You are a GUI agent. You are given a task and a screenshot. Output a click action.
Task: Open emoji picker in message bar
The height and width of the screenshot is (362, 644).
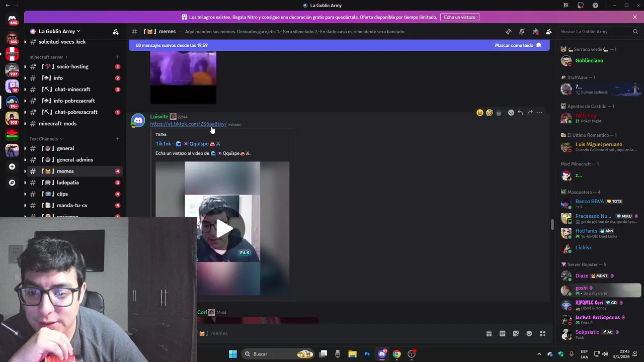(x=529, y=333)
